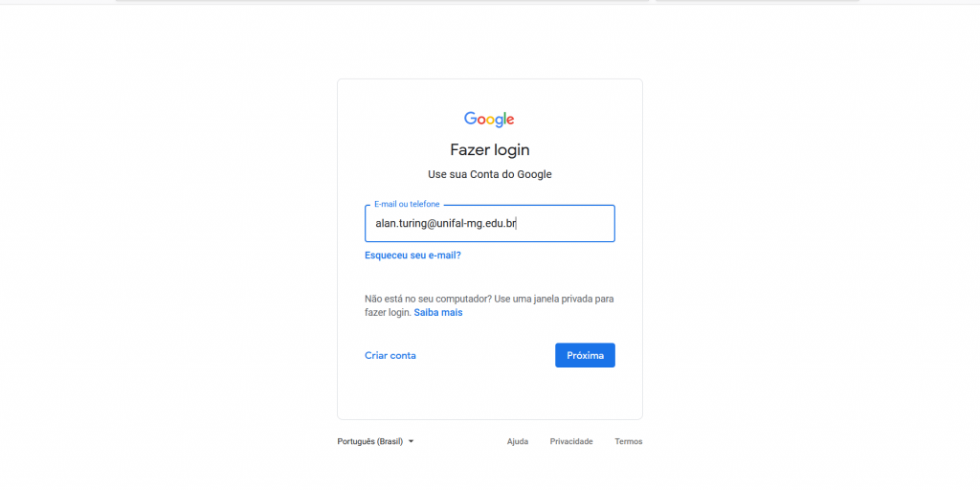Open the Saiba mais link

(x=438, y=313)
